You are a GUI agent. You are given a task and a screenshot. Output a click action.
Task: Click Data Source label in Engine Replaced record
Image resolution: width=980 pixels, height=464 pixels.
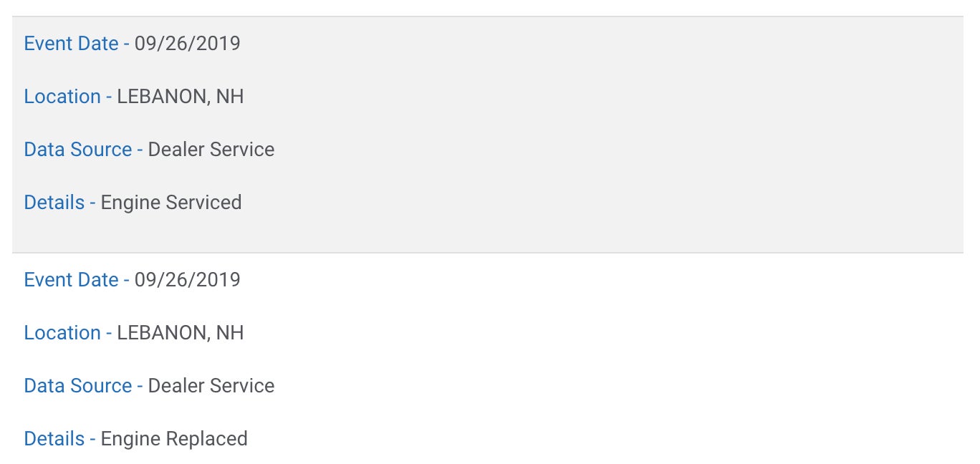78,386
